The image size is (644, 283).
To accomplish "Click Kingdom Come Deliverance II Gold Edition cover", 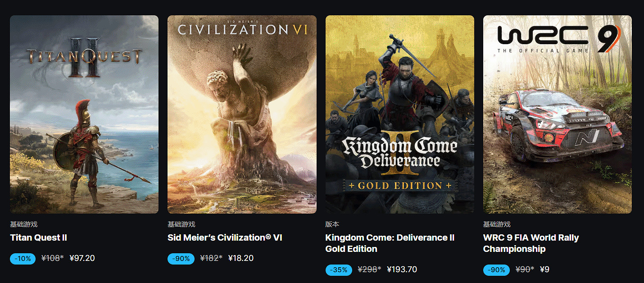I will [x=400, y=114].
